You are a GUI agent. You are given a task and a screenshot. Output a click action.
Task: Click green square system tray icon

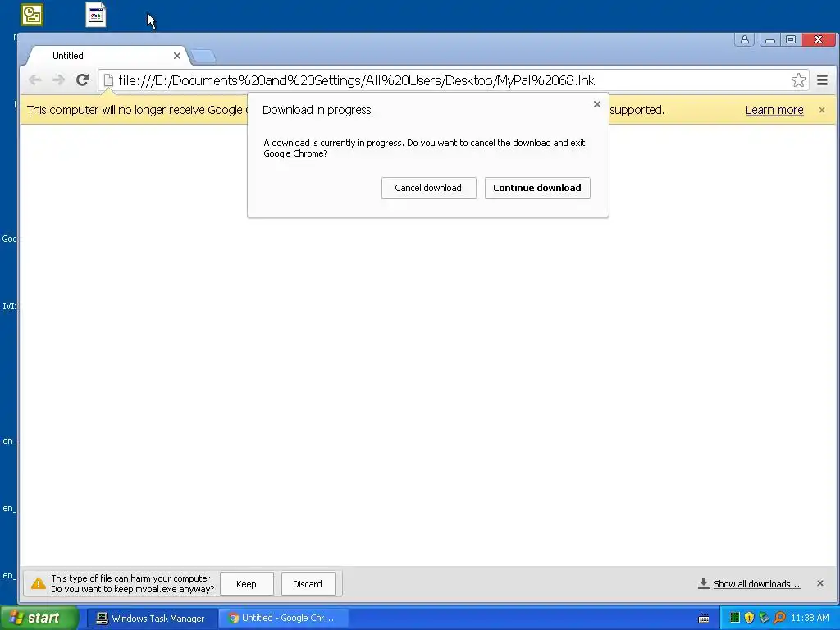pos(735,618)
